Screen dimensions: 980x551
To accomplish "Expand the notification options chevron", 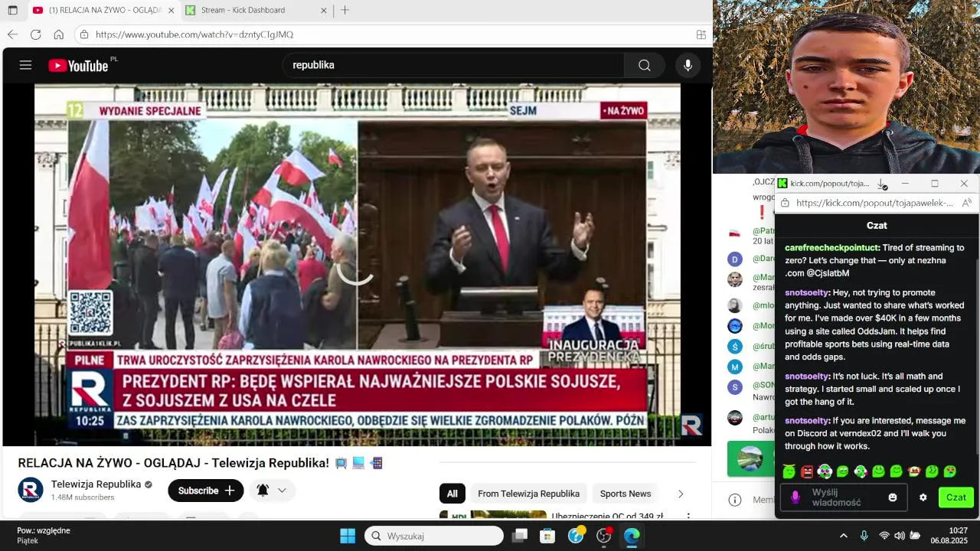I will pyautogui.click(x=282, y=491).
